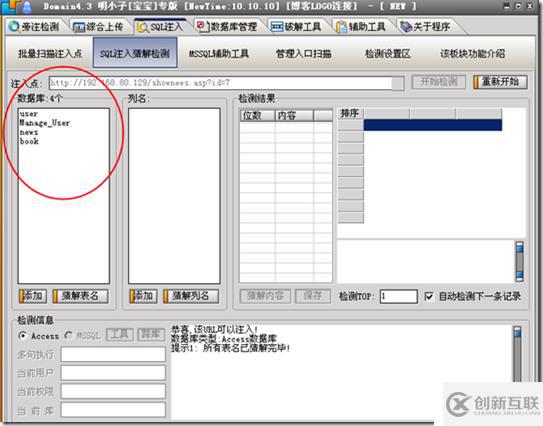
Task: Click the 重新开始 button
Action: click(x=500, y=82)
